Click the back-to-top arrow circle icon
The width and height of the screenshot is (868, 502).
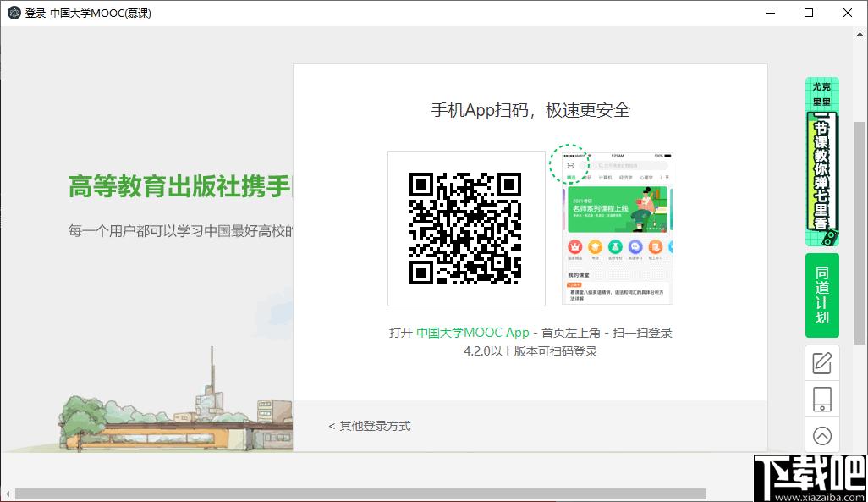tap(821, 436)
